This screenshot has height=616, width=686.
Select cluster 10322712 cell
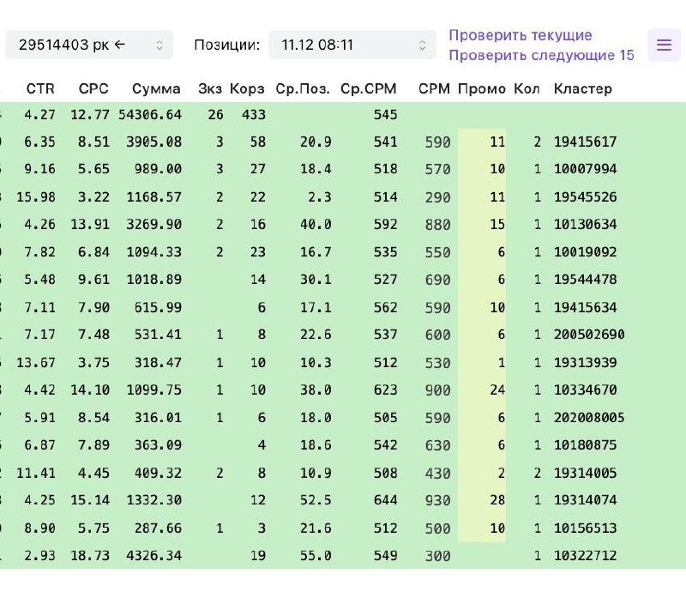(x=586, y=556)
